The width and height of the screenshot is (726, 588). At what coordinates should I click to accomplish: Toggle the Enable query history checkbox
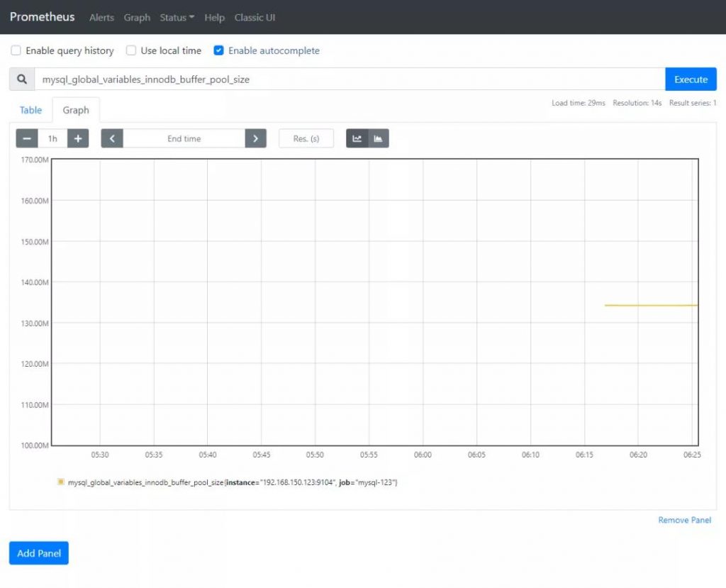click(x=16, y=50)
